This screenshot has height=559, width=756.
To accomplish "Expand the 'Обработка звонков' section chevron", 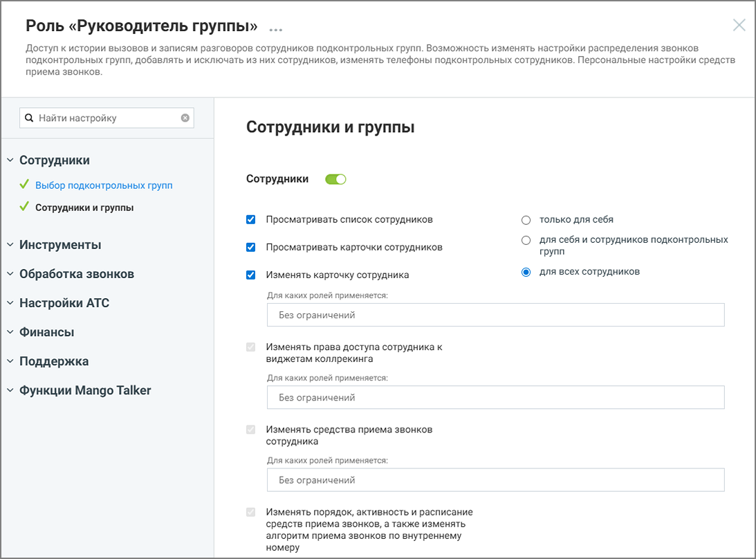I will click(10, 273).
